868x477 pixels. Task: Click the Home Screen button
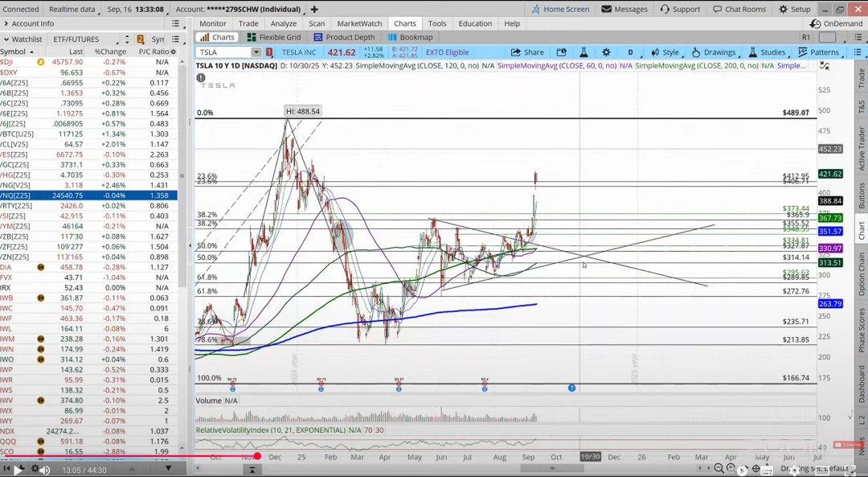click(x=561, y=9)
